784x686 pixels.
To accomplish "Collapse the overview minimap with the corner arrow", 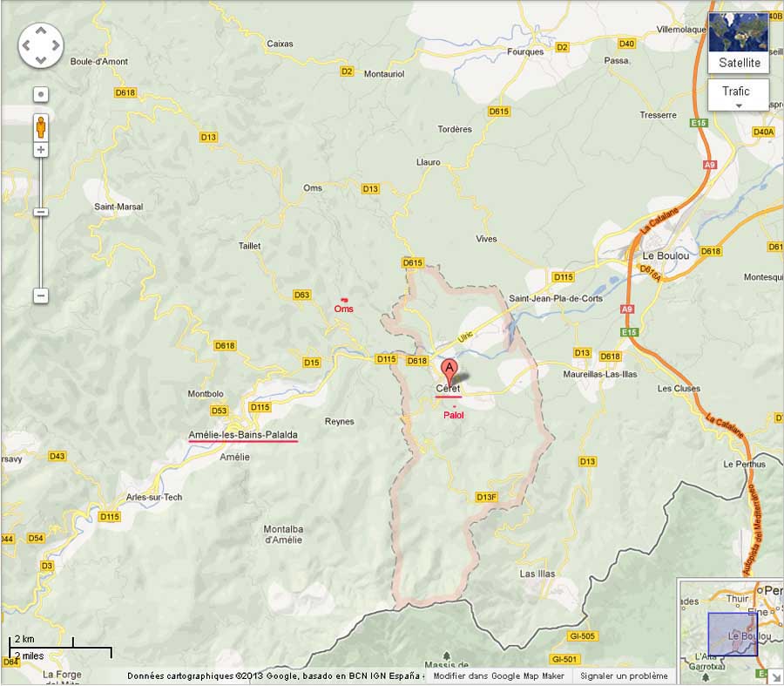I will [776, 677].
